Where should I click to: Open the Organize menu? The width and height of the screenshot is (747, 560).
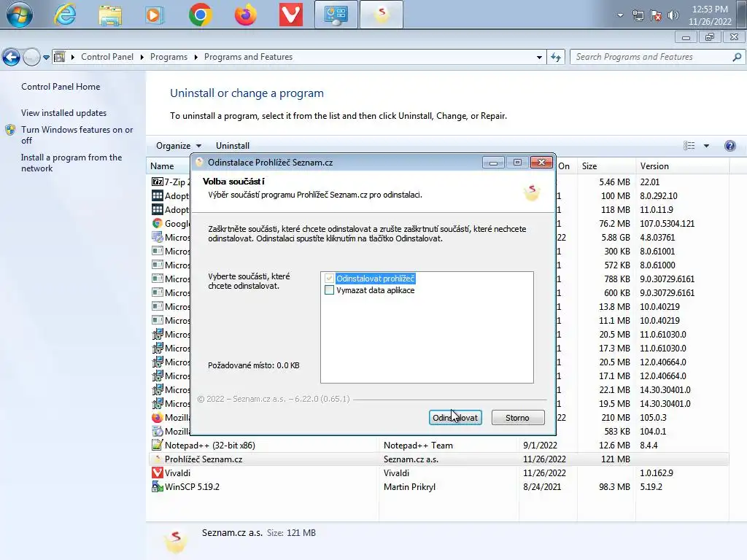[x=179, y=146]
